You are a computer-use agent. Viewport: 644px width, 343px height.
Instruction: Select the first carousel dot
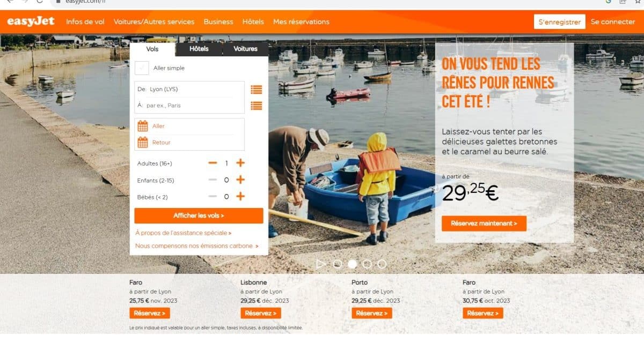coord(338,264)
